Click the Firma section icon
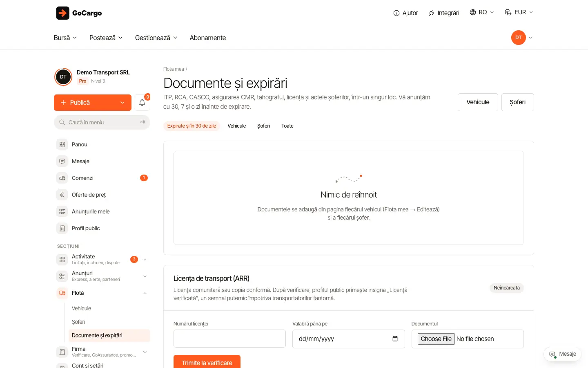 click(x=62, y=352)
